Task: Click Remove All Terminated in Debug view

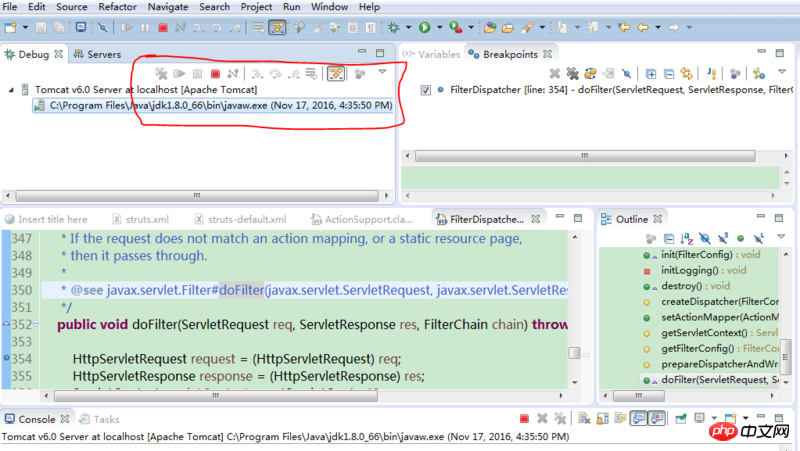Action: (161, 74)
